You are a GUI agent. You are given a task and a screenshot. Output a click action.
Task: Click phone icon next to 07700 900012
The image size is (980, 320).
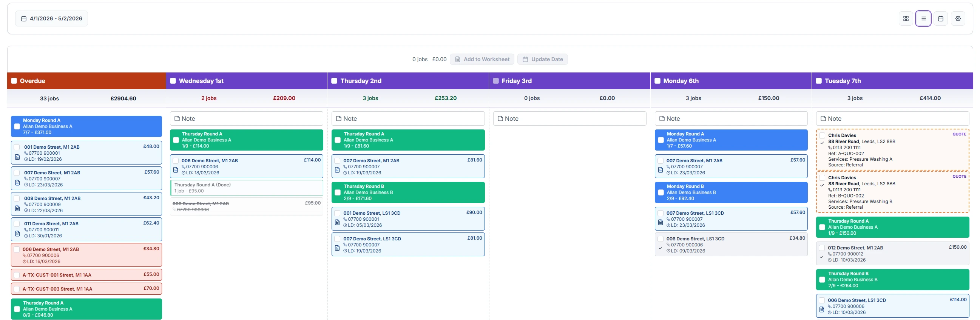pyautogui.click(x=830, y=254)
